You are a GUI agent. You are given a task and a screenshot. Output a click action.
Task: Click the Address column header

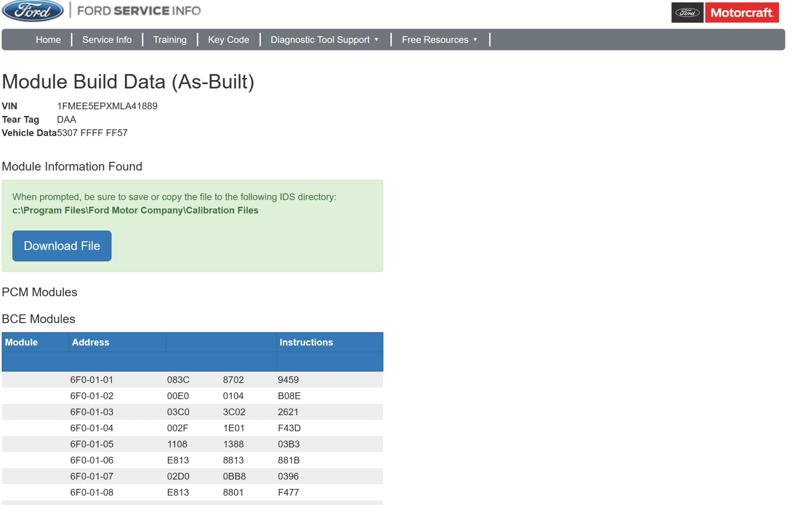tap(91, 342)
